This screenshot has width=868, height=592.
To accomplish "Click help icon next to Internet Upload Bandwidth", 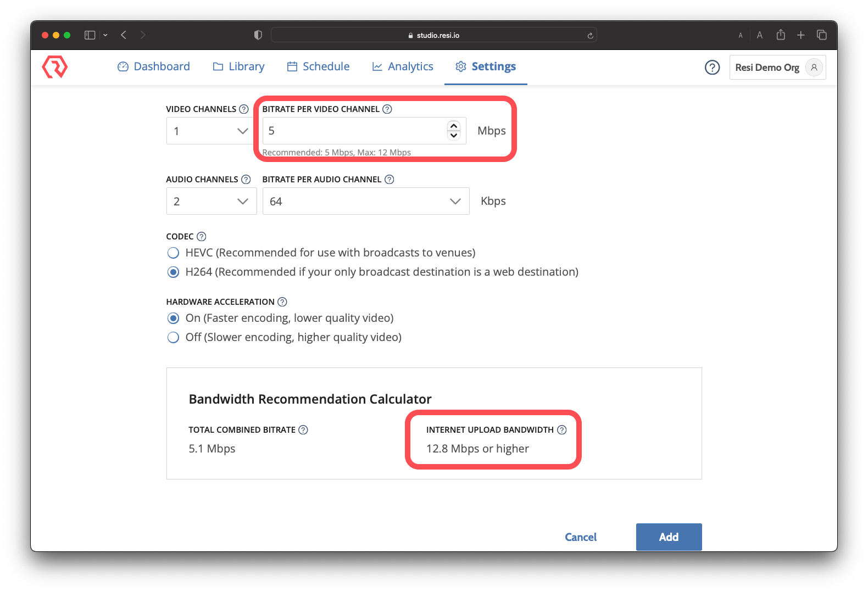I will click(561, 430).
